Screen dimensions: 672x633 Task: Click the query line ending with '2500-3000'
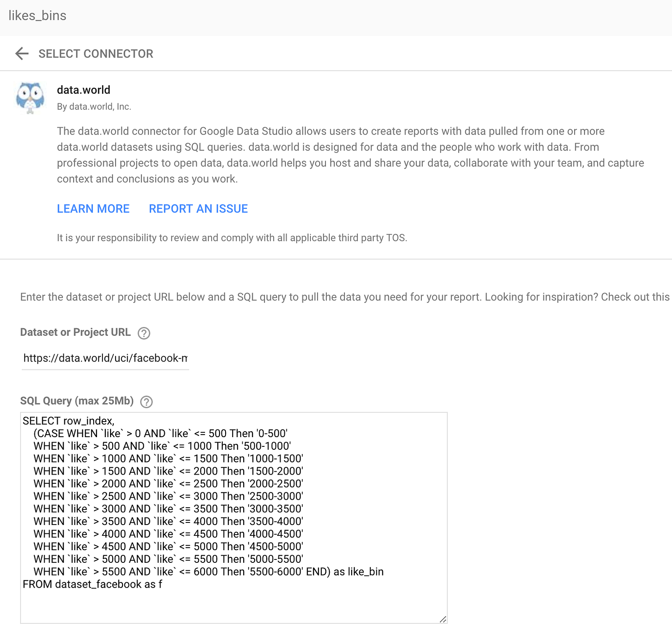168,496
